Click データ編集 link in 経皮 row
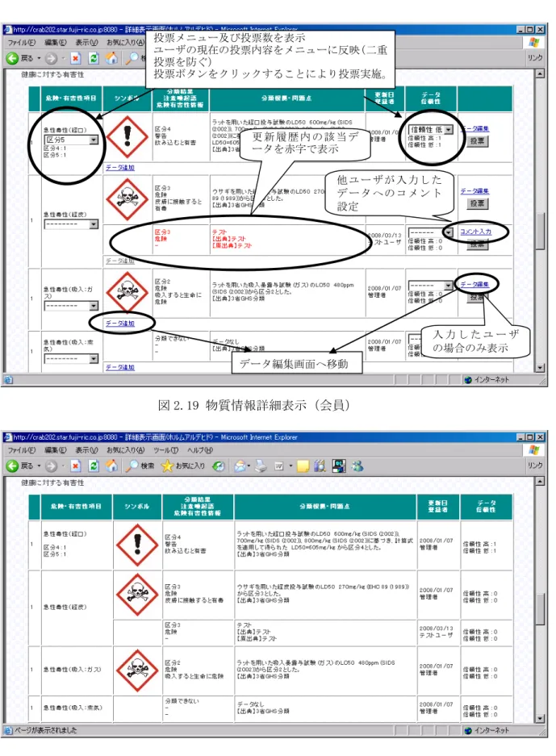This screenshot has width=556, height=756. 474,191
